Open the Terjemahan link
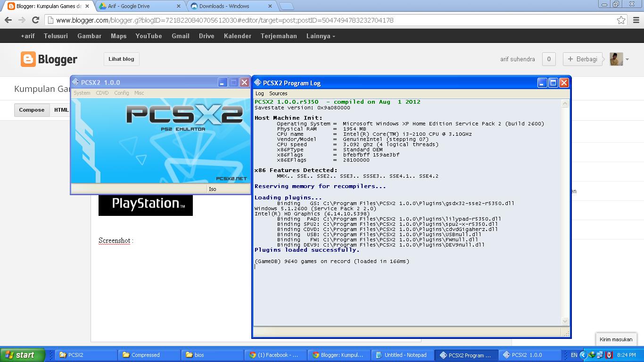Viewport: 644px width, 362px height. coord(279,36)
